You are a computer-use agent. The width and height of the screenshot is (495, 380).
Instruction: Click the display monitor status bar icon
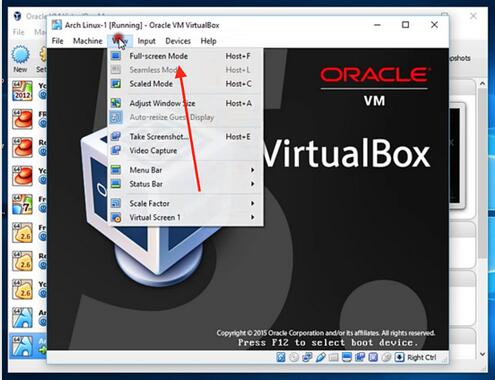pyautogui.click(x=347, y=357)
